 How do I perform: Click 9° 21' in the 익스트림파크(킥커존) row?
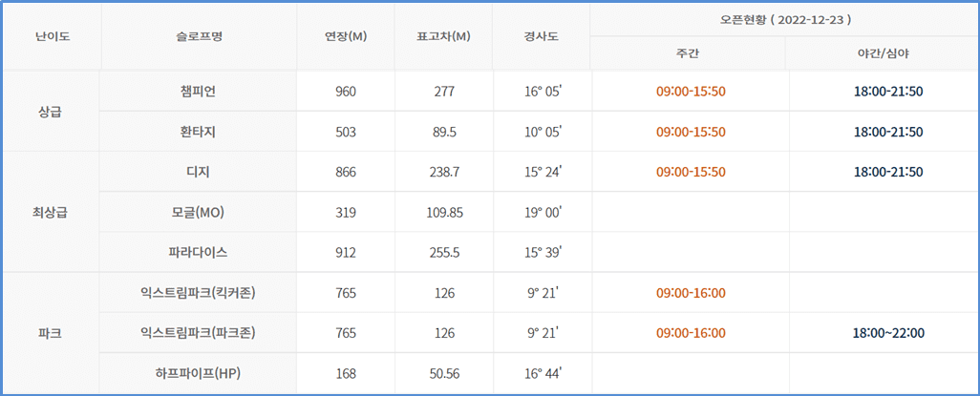tap(542, 293)
